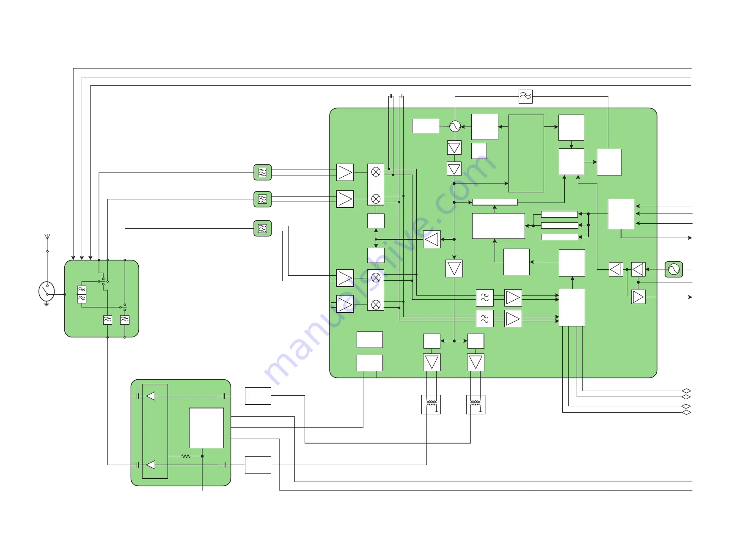756x534 pixels.
Task: Click the lower baseband low-pass filter box
Action: pos(485,319)
